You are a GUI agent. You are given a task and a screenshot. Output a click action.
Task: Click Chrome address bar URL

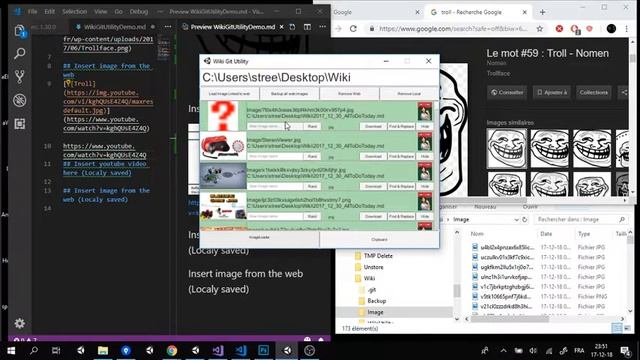[453, 29]
